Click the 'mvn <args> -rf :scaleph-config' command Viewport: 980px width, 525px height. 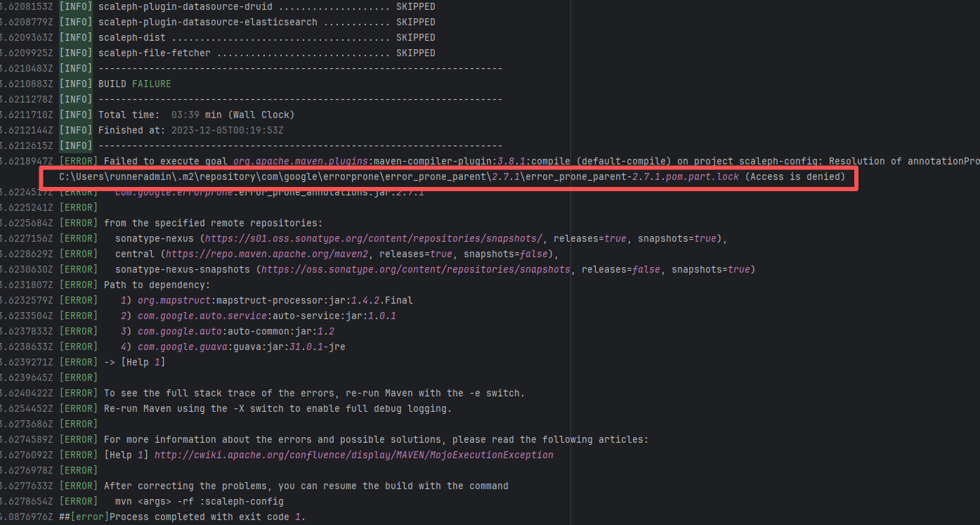click(199, 502)
